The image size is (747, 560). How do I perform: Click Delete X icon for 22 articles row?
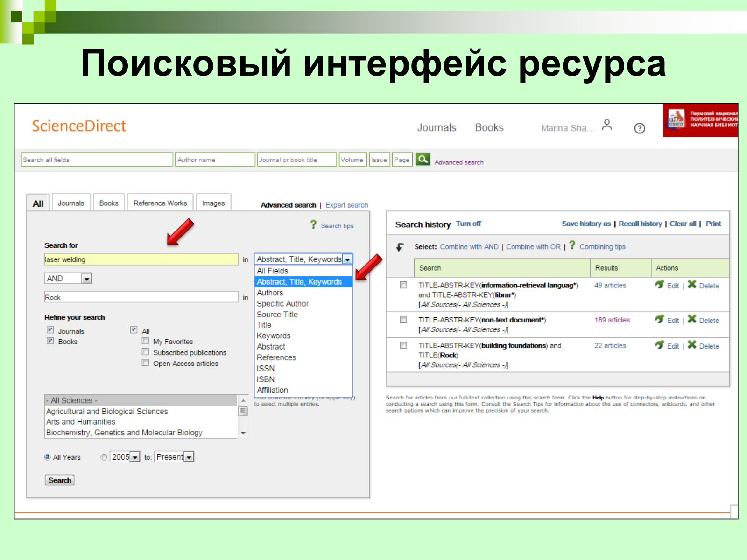point(692,344)
